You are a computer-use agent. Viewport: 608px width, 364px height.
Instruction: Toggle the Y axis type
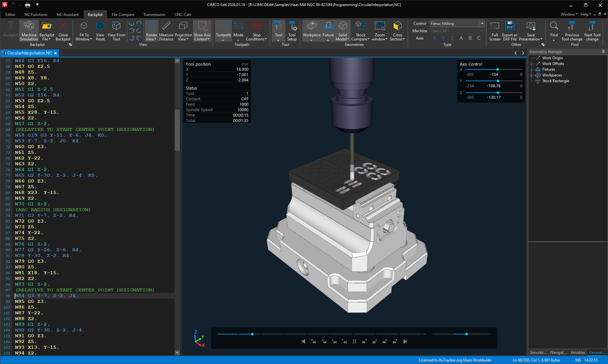[443, 38]
